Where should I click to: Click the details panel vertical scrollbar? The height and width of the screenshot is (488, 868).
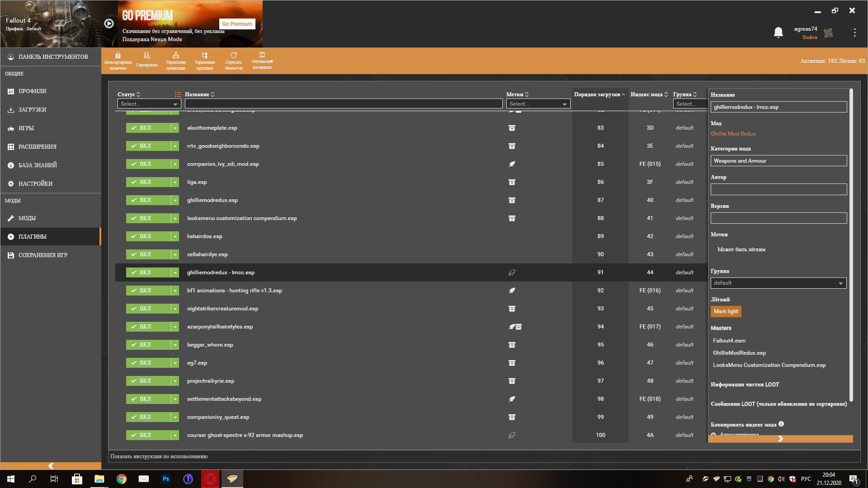[x=851, y=244]
